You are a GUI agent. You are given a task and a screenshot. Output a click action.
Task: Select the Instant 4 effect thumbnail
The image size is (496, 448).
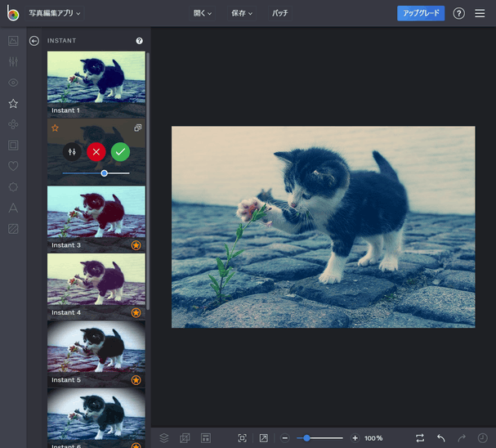[x=96, y=287]
